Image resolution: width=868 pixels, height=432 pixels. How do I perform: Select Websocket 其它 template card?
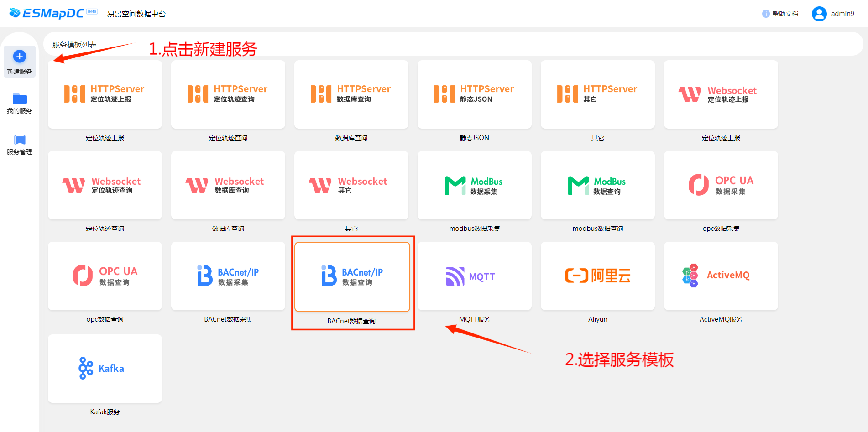tap(351, 185)
